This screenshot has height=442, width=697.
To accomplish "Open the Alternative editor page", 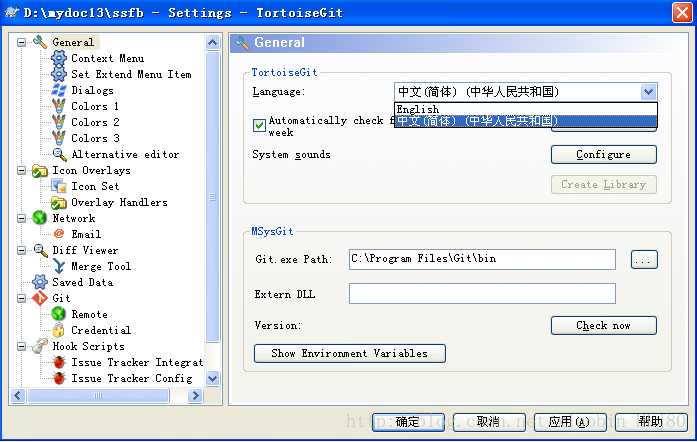I will [125, 154].
